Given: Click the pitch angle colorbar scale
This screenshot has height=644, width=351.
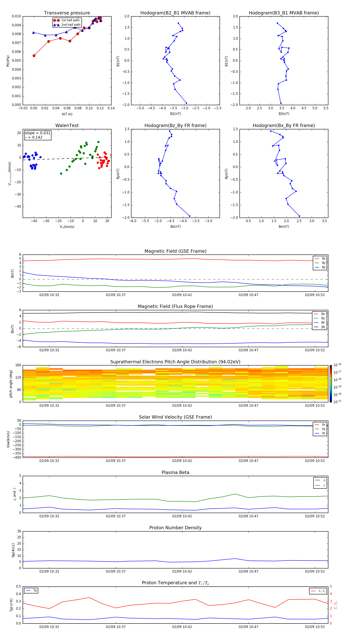Looking at the screenshot, I should coord(331,383).
